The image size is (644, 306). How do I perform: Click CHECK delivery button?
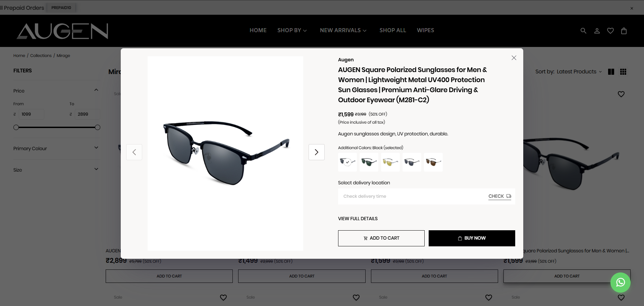(500, 196)
